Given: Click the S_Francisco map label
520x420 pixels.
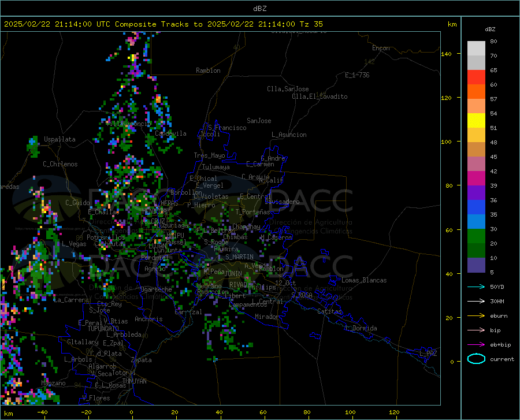Looking at the screenshot, I should pos(227,128).
